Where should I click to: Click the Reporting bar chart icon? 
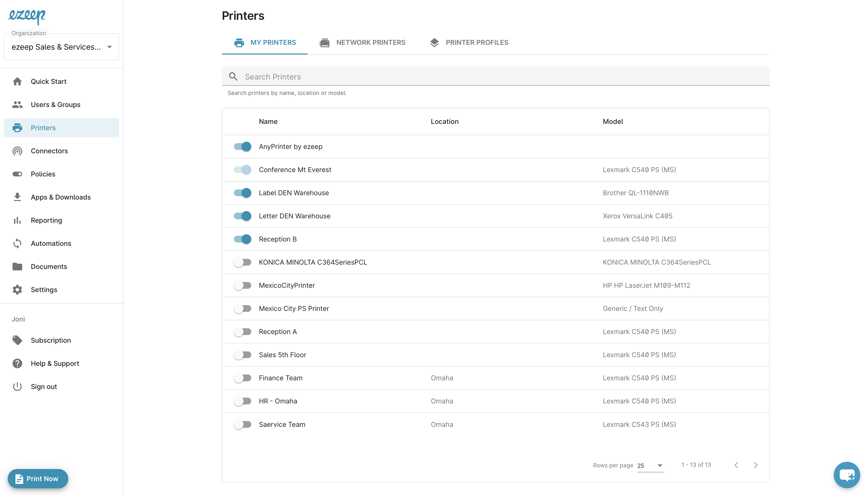tap(17, 221)
